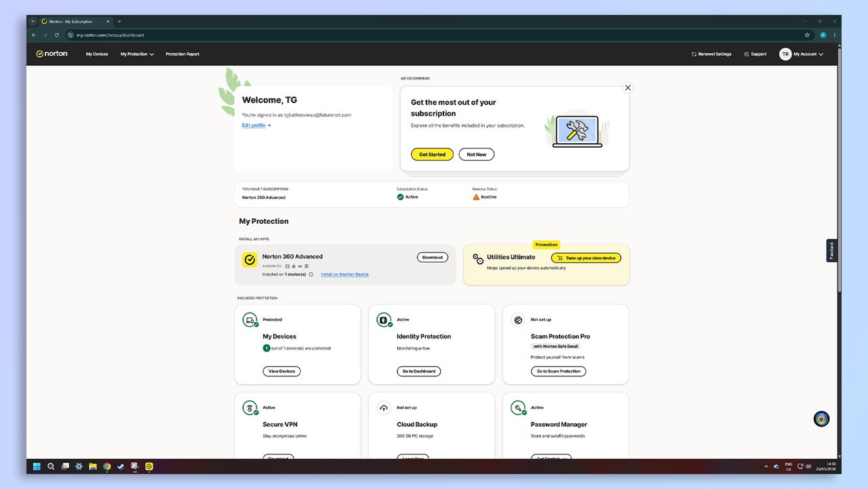Click the Secure VPN status icon

coord(250,408)
